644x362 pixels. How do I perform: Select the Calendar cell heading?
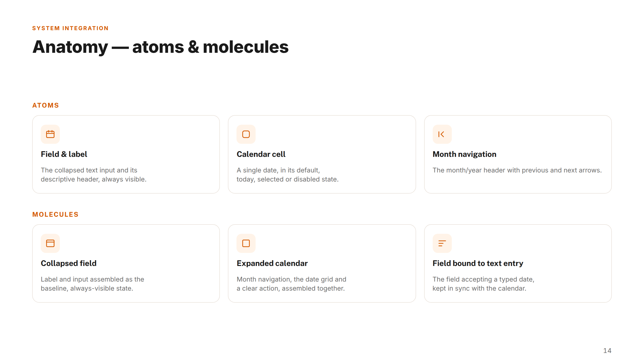coord(261,154)
